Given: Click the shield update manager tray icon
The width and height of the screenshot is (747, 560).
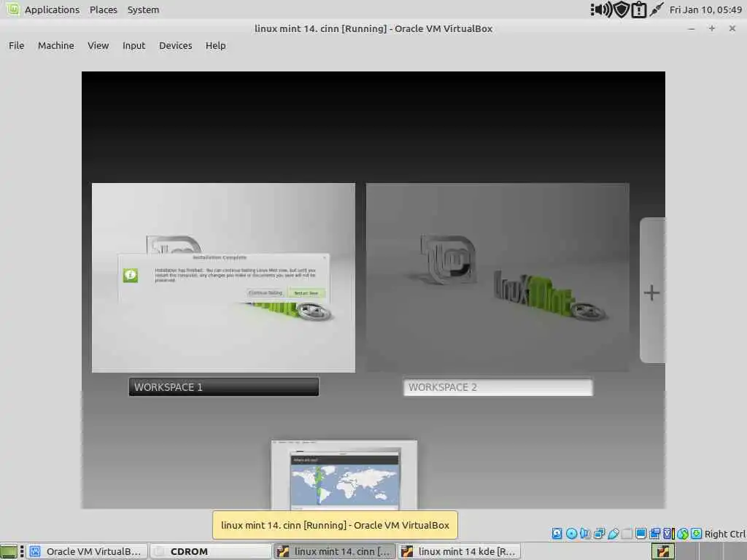Looking at the screenshot, I should [x=622, y=9].
